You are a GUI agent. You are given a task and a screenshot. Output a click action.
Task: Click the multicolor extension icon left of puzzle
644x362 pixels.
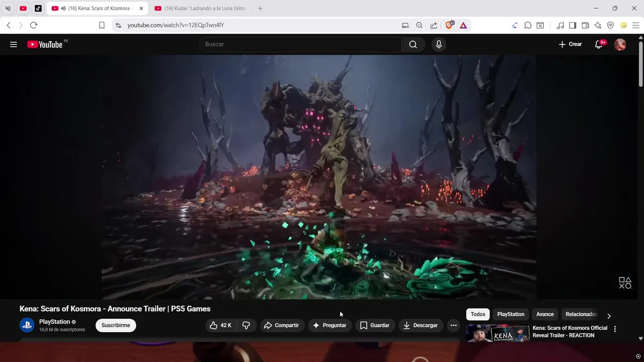[515, 25]
